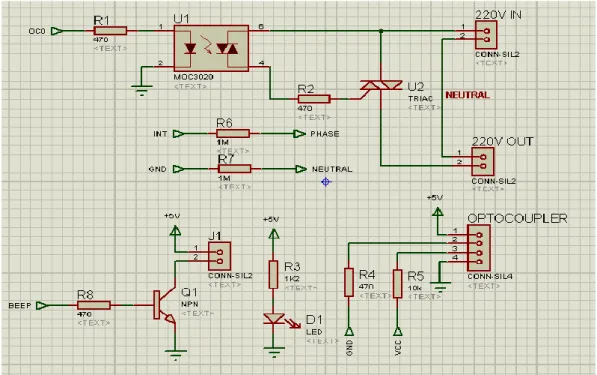This screenshot has height=375, width=597.
Task: Click the BEEP terminal label text
Action: coord(20,306)
